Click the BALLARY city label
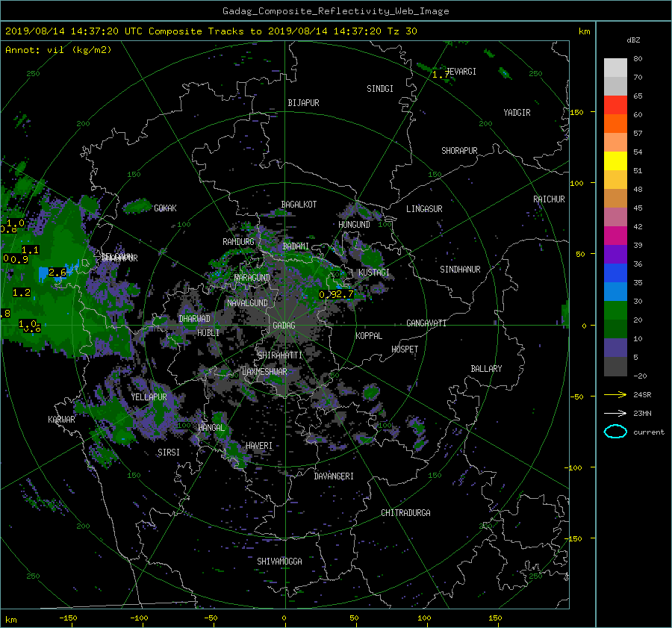The width and height of the screenshot is (672, 628). pyautogui.click(x=486, y=369)
